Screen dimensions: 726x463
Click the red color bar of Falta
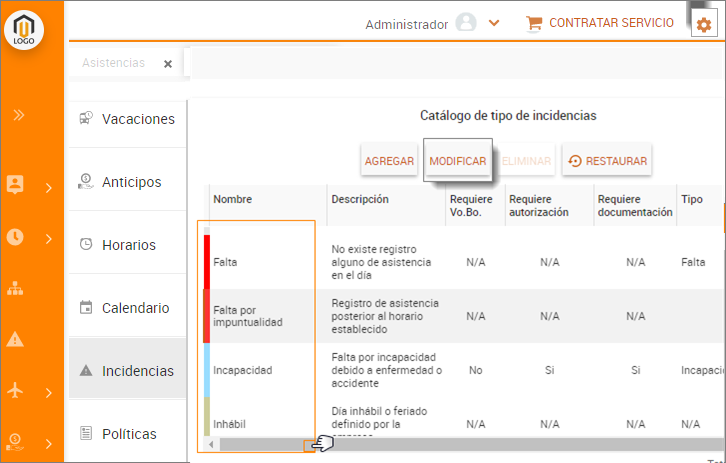[x=207, y=261]
